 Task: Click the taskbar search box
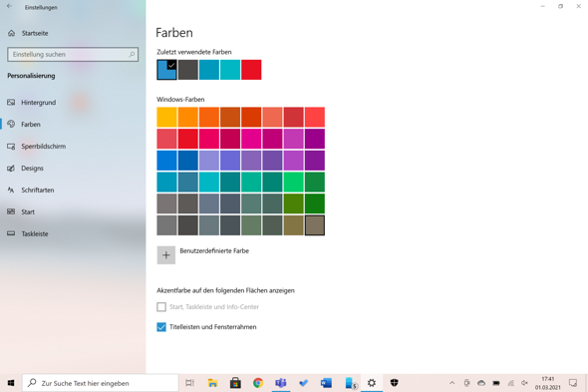click(x=101, y=383)
